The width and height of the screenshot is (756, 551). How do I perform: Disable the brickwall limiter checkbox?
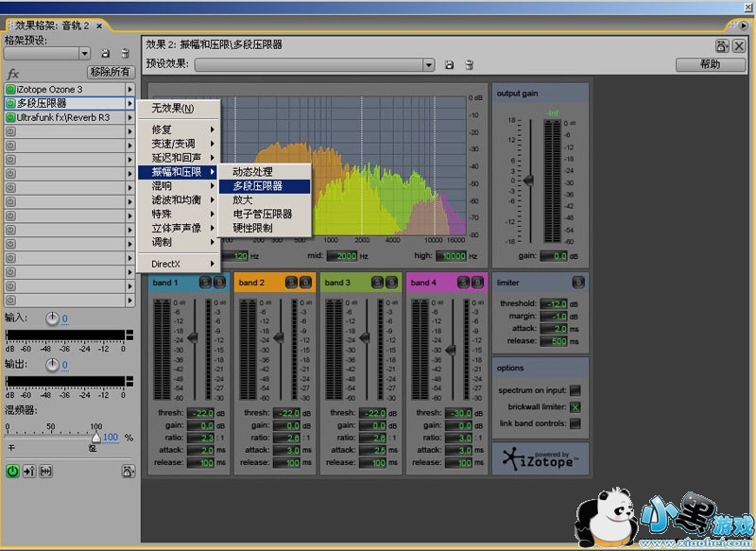[x=575, y=406]
